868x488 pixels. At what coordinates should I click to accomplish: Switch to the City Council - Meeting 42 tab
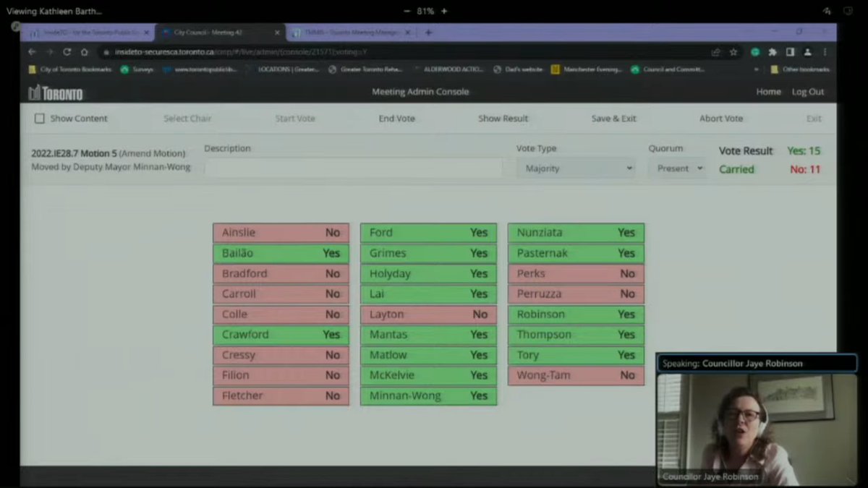(x=221, y=33)
